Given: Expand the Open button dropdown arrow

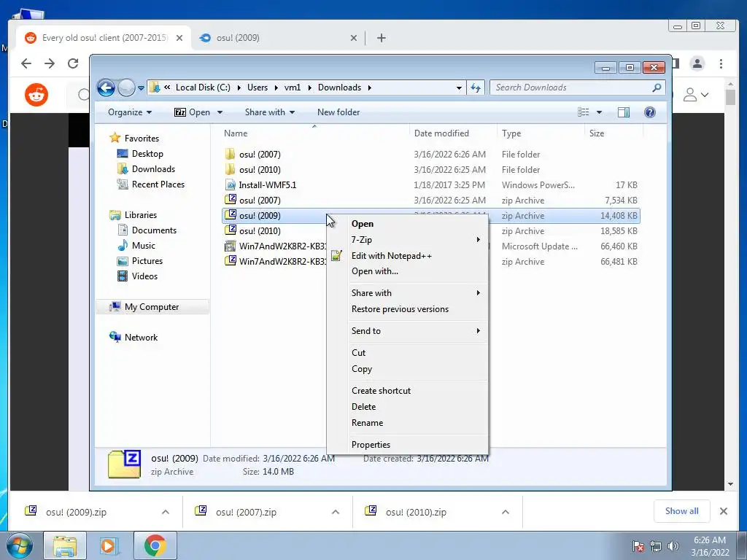Looking at the screenshot, I should pyautogui.click(x=220, y=112).
